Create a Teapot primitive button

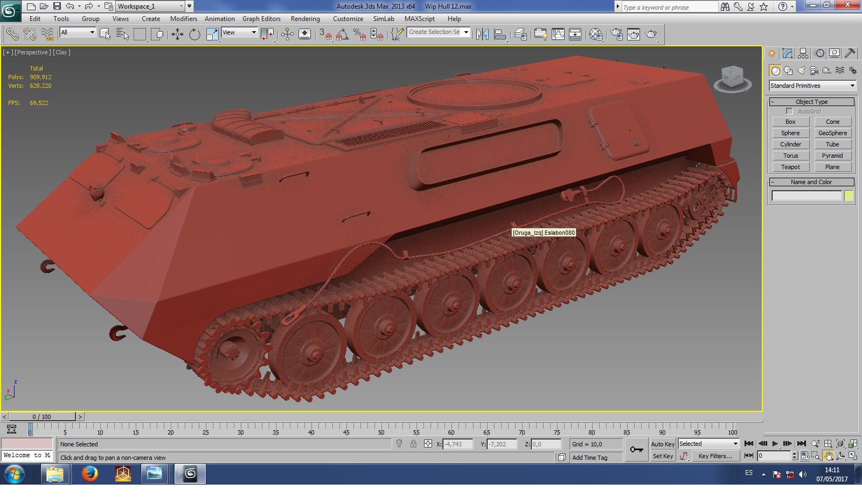coord(790,167)
